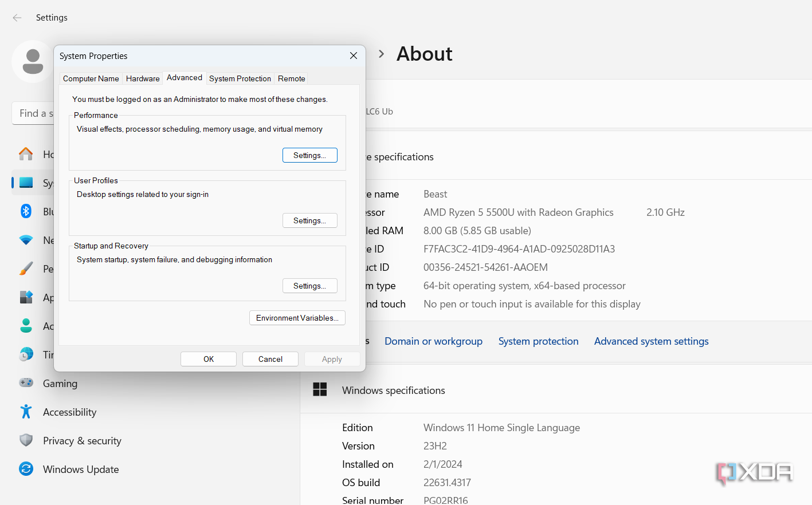The image size is (812, 505).
Task: Open Home via its house icon
Action: tap(26, 154)
